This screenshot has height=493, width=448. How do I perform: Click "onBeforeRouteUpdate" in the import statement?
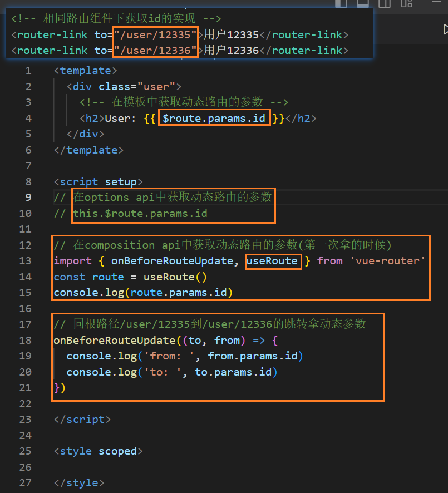pyautogui.click(x=172, y=261)
